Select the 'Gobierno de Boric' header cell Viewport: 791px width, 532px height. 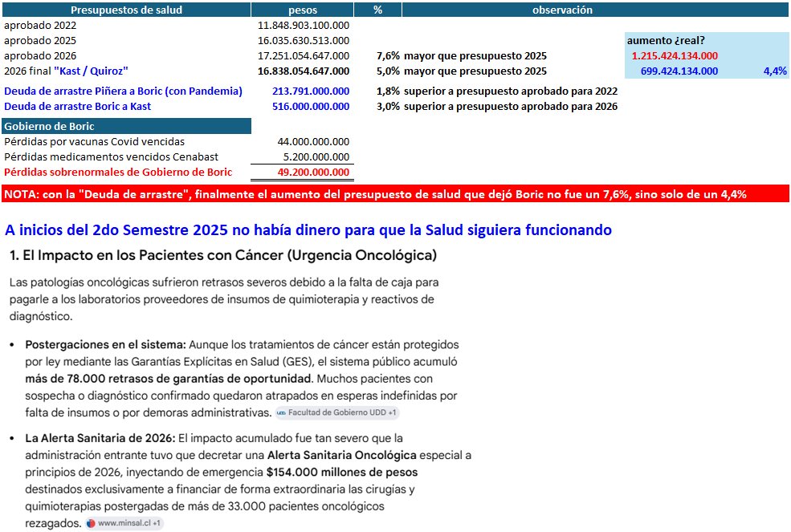[x=126, y=126]
